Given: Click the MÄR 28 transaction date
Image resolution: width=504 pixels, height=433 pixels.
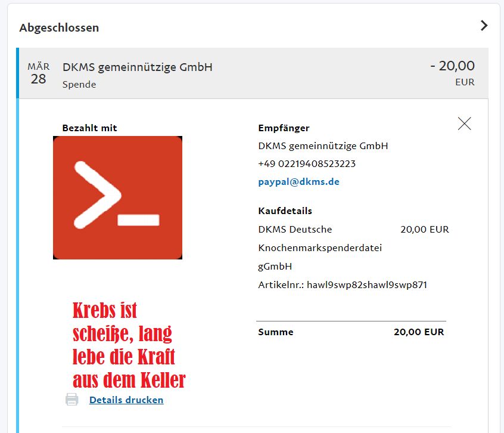Looking at the screenshot, I should coord(38,74).
